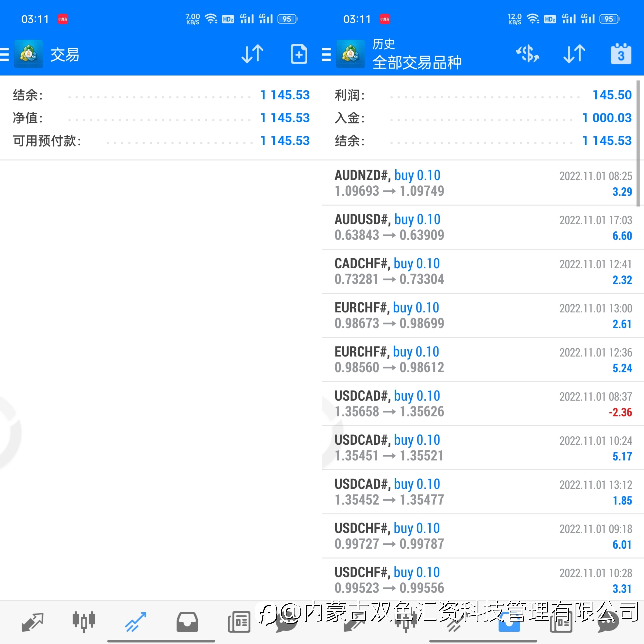This screenshot has width=644, height=644.
Task: Open the hamburger menu on the 交易 screen
Action: coord(4,54)
